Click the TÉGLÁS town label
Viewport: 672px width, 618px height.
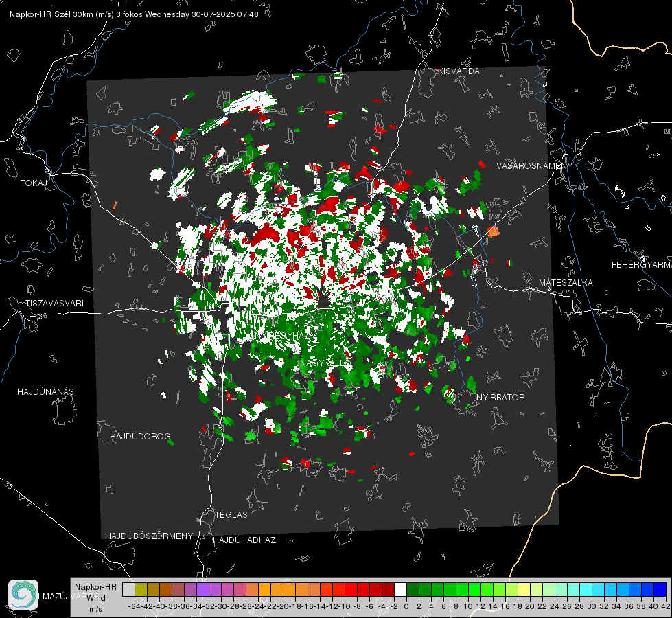pos(231,514)
